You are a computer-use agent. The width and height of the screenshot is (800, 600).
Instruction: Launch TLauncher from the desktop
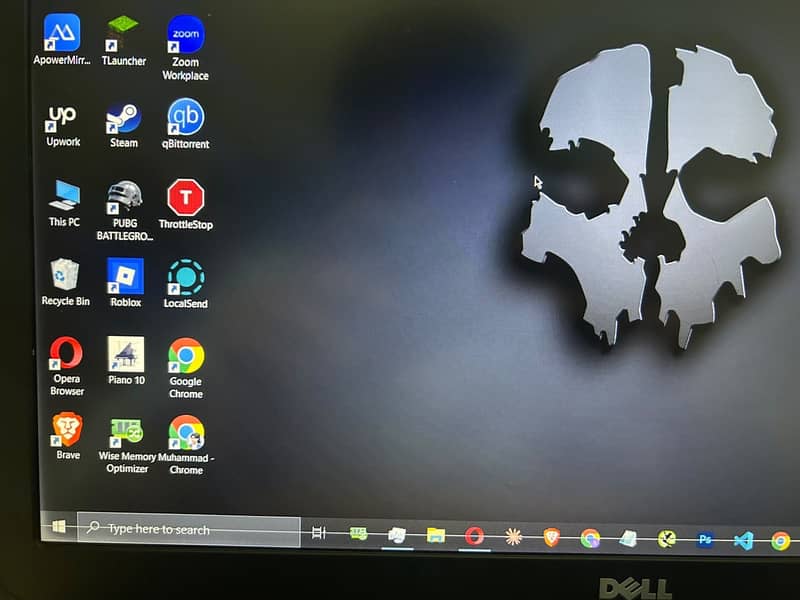123,41
